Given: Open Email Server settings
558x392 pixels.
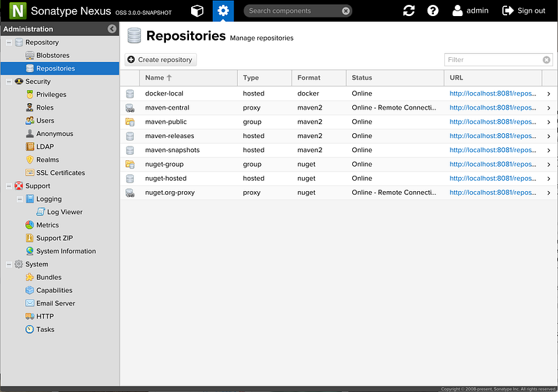Looking at the screenshot, I should pyautogui.click(x=56, y=303).
